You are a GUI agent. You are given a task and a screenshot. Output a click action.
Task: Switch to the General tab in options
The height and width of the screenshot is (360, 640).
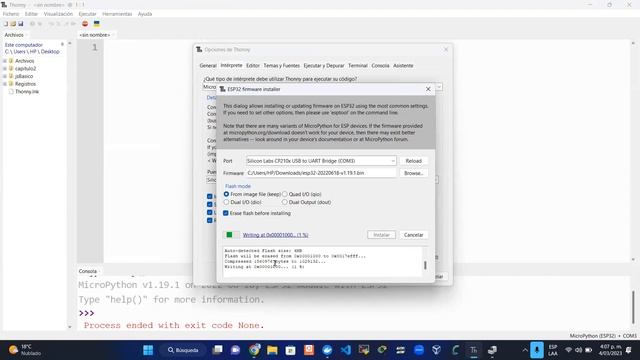click(208, 66)
